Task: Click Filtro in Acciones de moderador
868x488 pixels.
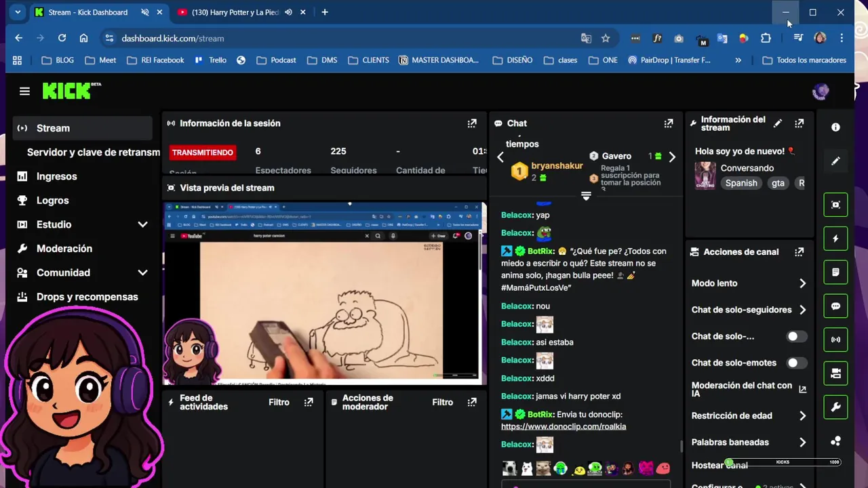Action: (442, 403)
